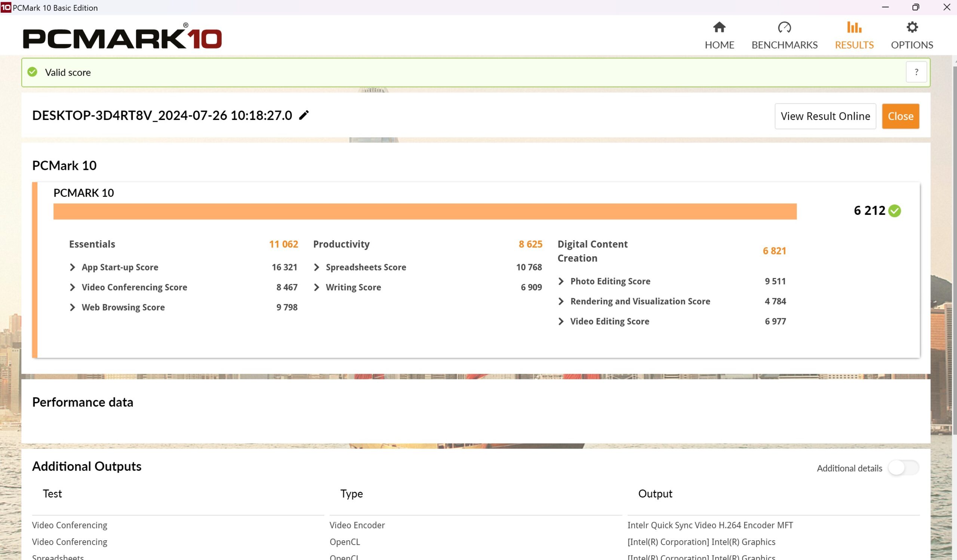Expand Web Browsing Score chevron
The height and width of the screenshot is (560, 957).
(x=72, y=308)
